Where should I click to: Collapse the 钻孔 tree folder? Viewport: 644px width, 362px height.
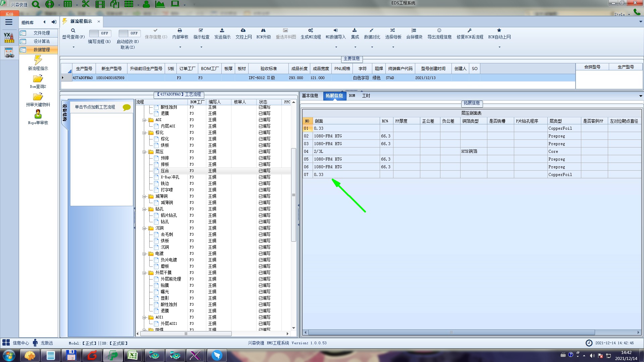coord(145,209)
